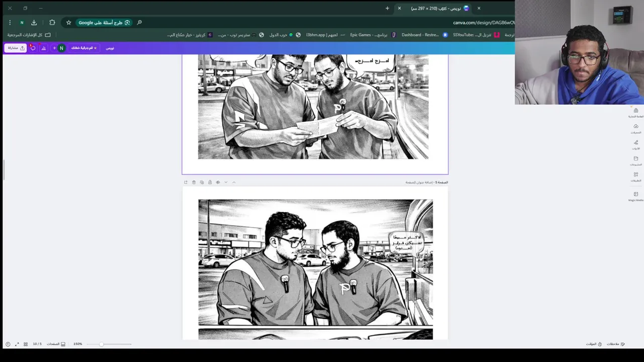Image resolution: width=644 pixels, height=362 pixels.
Task: Open the Timer button in bottom bar
Action: point(594,344)
